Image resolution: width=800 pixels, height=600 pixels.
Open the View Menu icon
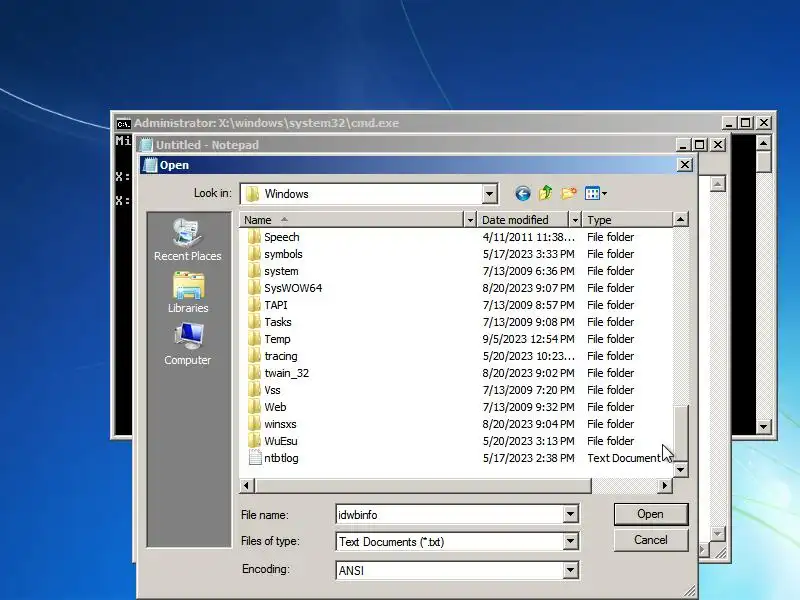pyautogui.click(x=595, y=193)
